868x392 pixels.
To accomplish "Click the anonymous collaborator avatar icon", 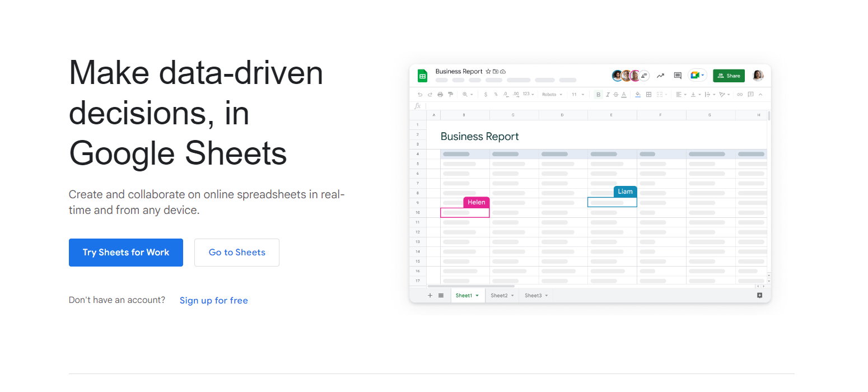I will [x=644, y=76].
